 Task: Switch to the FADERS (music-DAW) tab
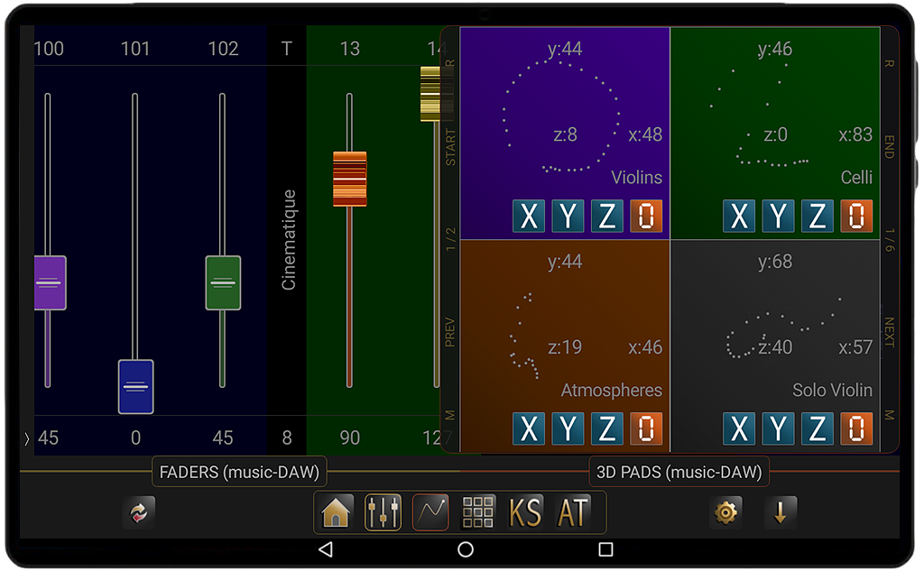click(239, 472)
